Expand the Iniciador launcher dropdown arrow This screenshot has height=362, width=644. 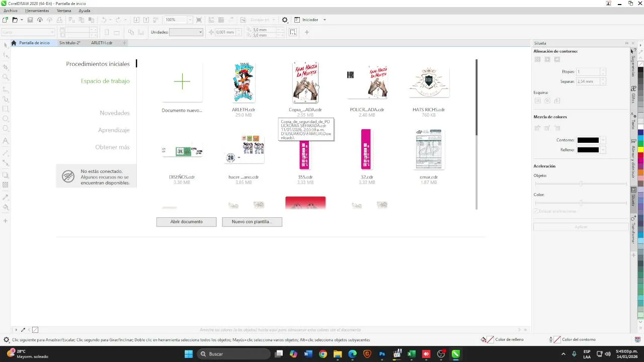(x=325, y=20)
